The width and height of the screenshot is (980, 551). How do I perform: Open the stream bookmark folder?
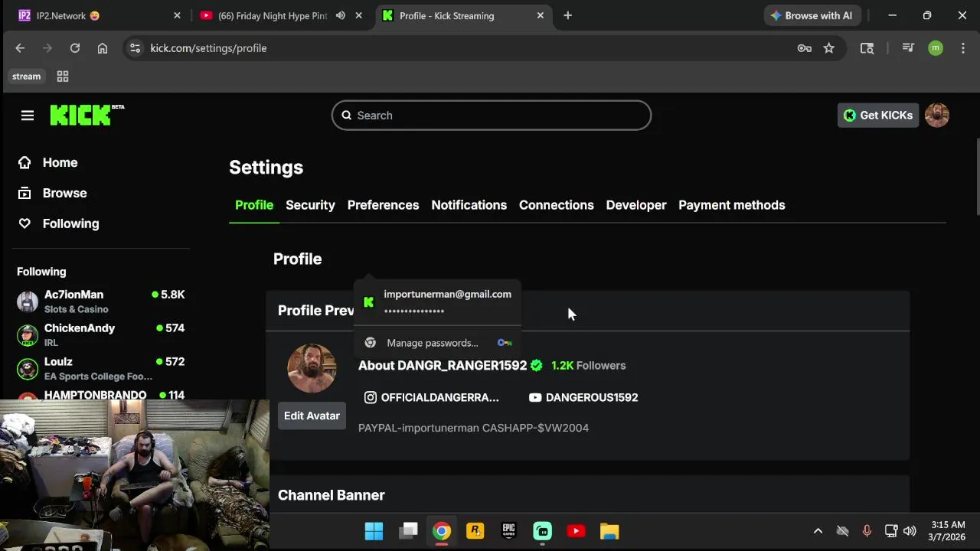tap(26, 77)
